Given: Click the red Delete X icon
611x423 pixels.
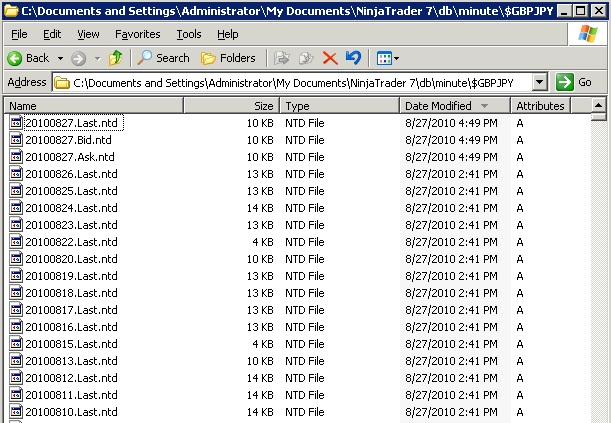Looking at the screenshot, I should (330, 58).
